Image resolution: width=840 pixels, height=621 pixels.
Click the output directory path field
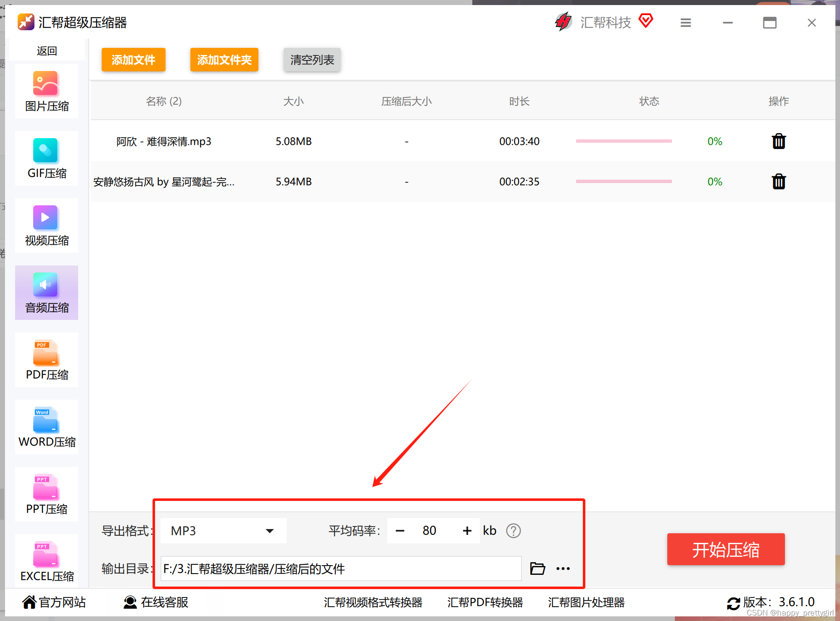tap(340, 569)
